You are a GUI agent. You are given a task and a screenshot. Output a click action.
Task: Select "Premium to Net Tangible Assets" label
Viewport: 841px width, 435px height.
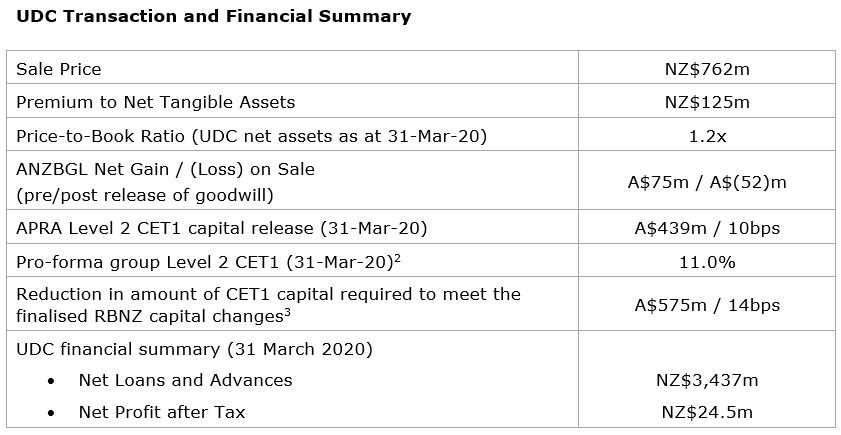(155, 102)
